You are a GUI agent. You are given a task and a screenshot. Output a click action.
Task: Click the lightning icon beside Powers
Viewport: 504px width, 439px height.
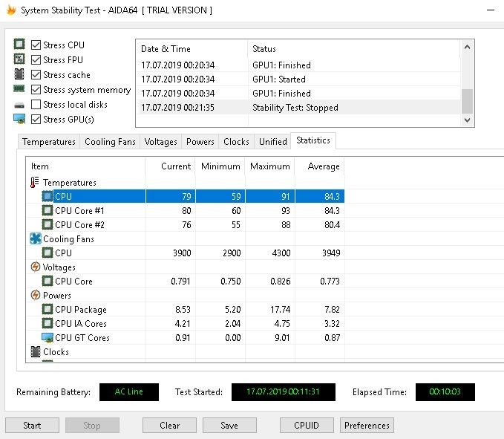coord(36,295)
